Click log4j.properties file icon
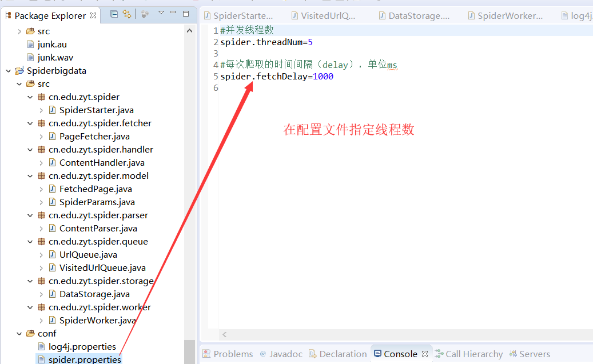Viewport: 593px width, 364px height. 42,347
